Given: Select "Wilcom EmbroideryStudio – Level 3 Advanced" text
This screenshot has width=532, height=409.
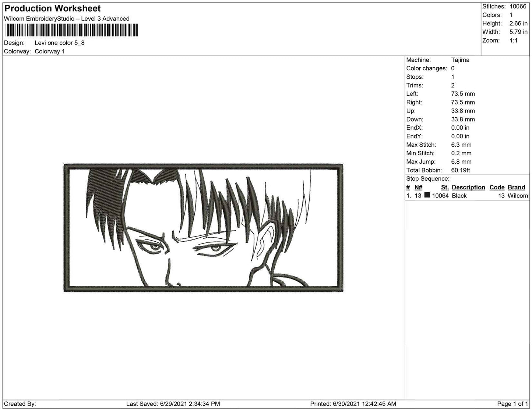Looking at the screenshot, I should [67, 19].
